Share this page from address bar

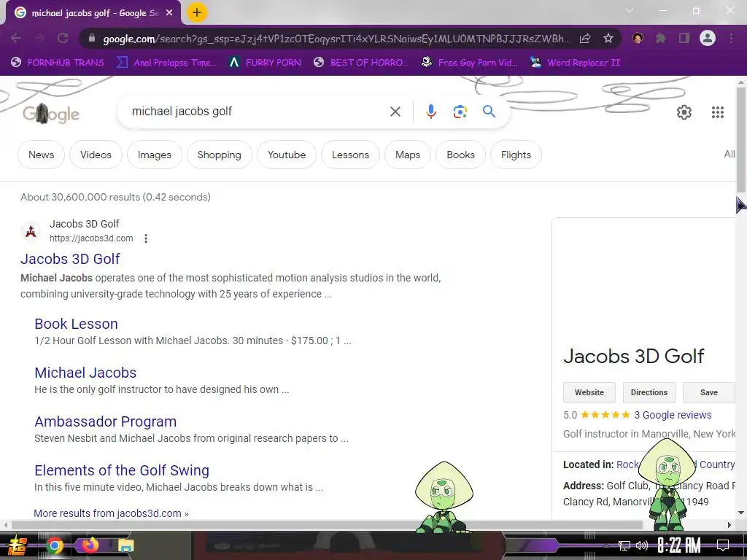pos(585,39)
